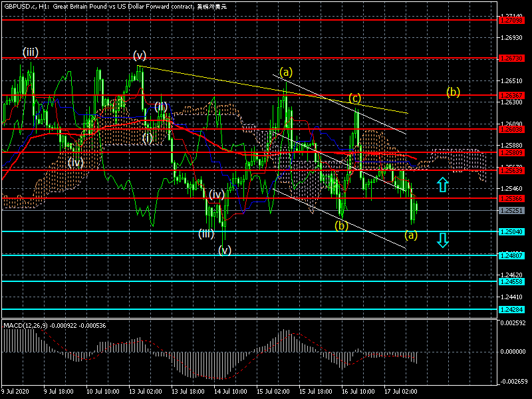Select the lowest white (v) wave label
The width and height of the screenshot is (532, 399).
pyautogui.click(x=225, y=250)
